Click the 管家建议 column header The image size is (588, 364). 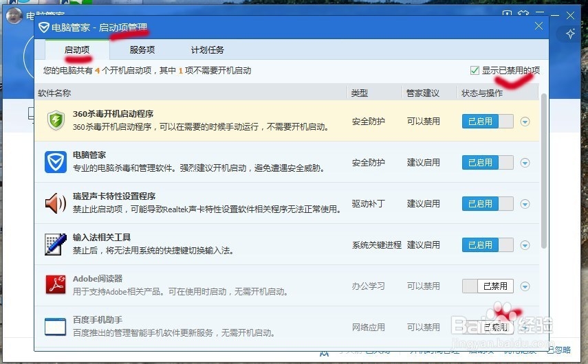pyautogui.click(x=423, y=93)
